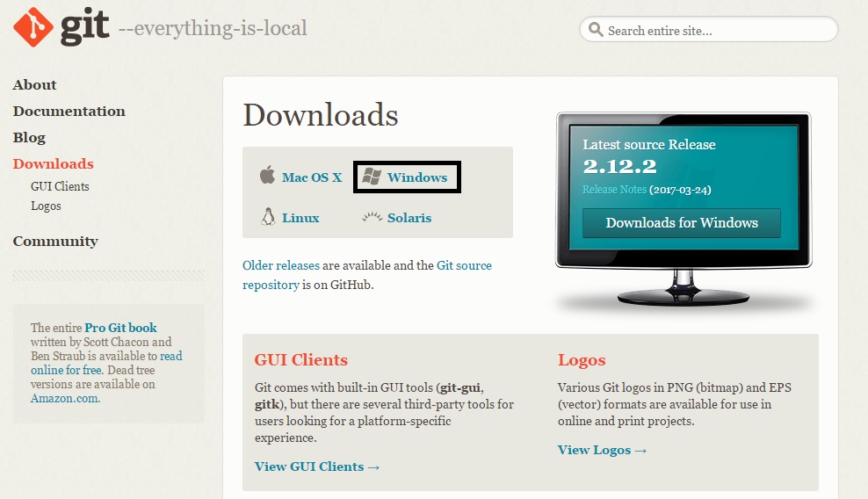This screenshot has width=868, height=499.
Task: Click the Solaris sunburst icon
Action: click(372, 216)
